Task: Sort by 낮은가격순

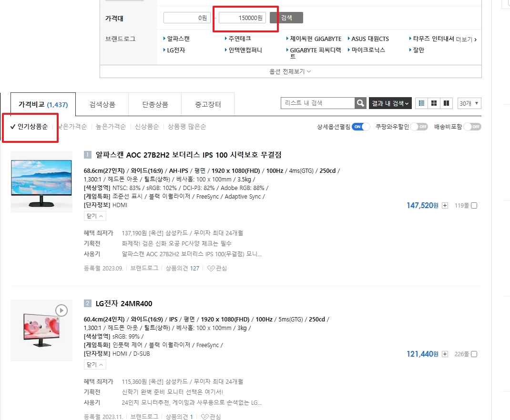Action: pyautogui.click(x=72, y=127)
